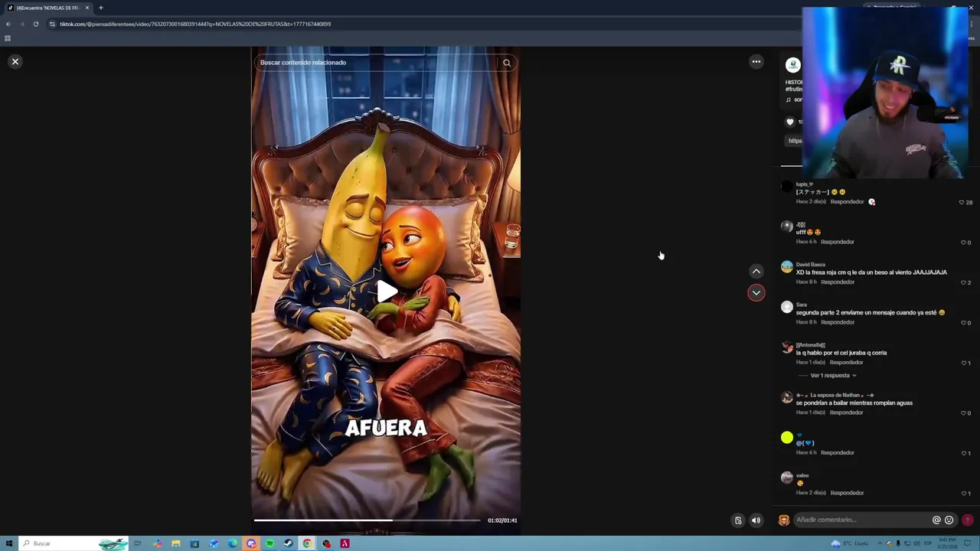Click the 'Añadir comentario...' input field
The height and width of the screenshot is (551, 980).
(861, 520)
